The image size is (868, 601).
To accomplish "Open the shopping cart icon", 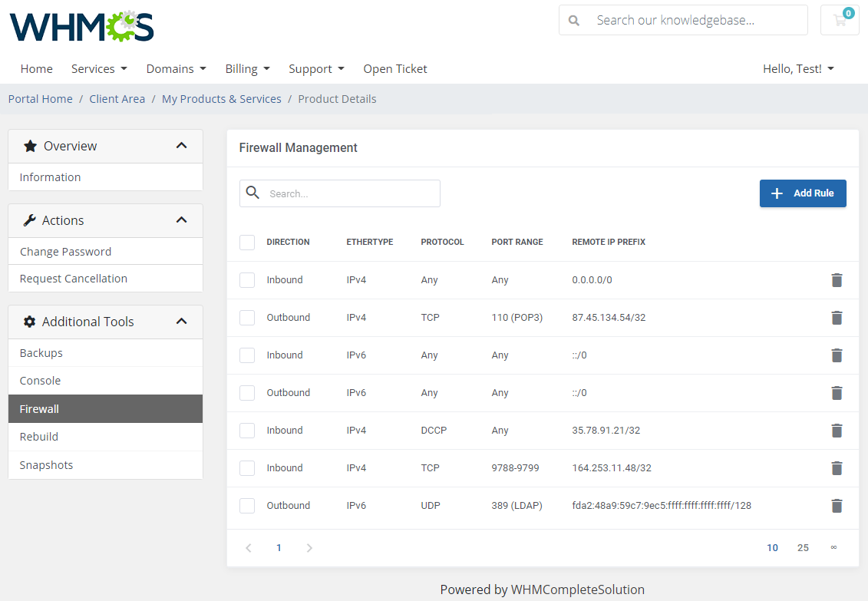I will pos(839,20).
